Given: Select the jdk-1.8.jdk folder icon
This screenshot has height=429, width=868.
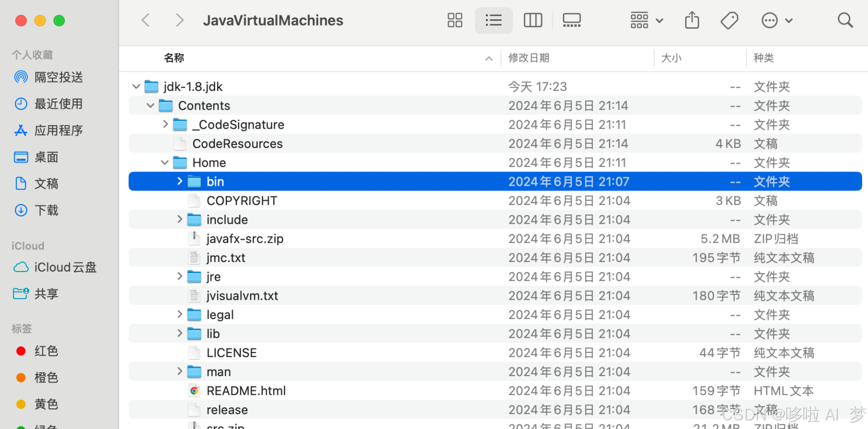Looking at the screenshot, I should (152, 86).
